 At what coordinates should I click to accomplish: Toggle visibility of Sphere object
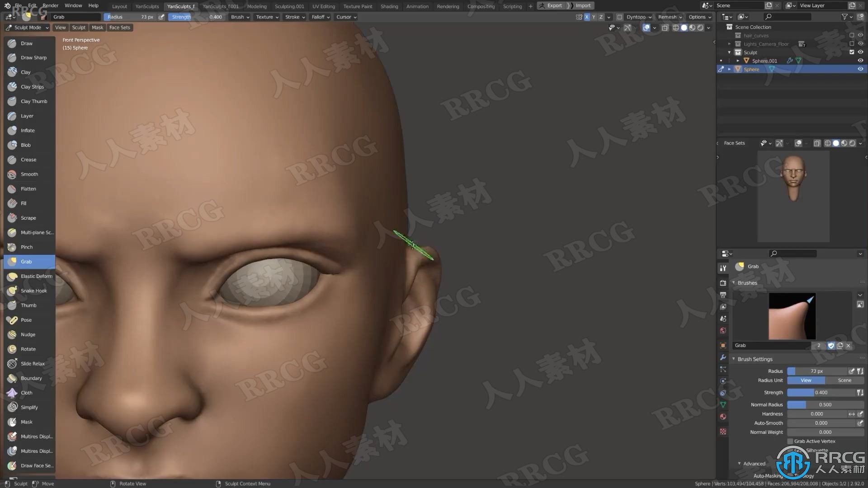860,69
